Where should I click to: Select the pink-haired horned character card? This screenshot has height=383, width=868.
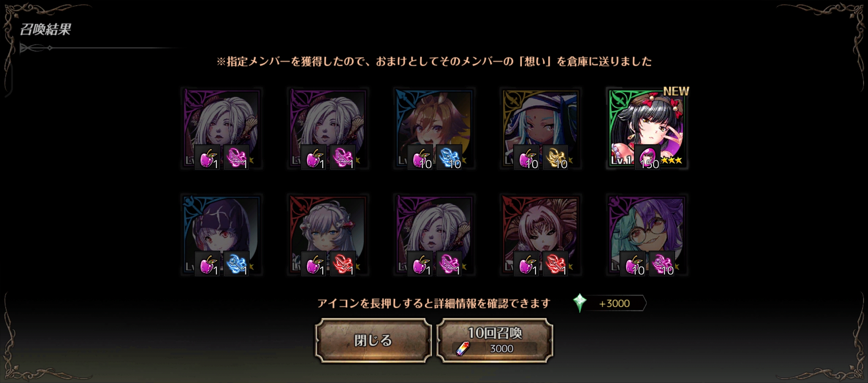[541, 234]
